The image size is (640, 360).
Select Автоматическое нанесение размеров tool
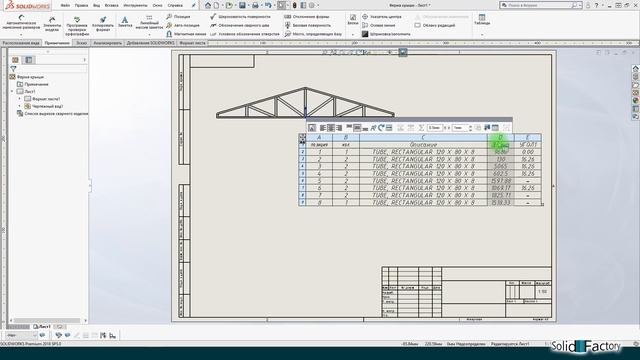[x=20, y=23]
